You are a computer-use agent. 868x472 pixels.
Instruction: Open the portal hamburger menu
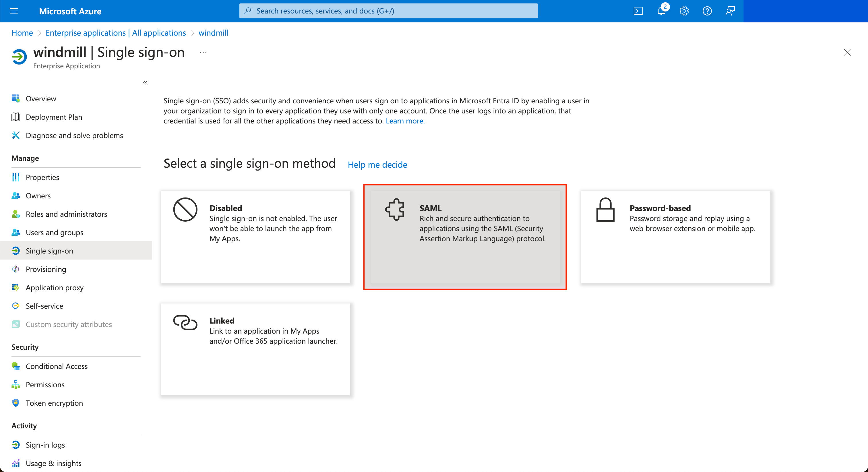coord(13,11)
